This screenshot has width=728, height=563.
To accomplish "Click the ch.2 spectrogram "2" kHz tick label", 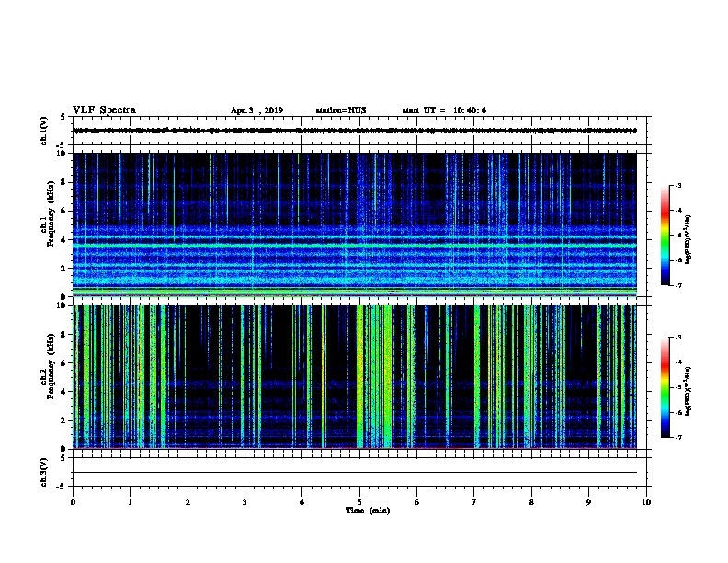I will tap(64, 420).
